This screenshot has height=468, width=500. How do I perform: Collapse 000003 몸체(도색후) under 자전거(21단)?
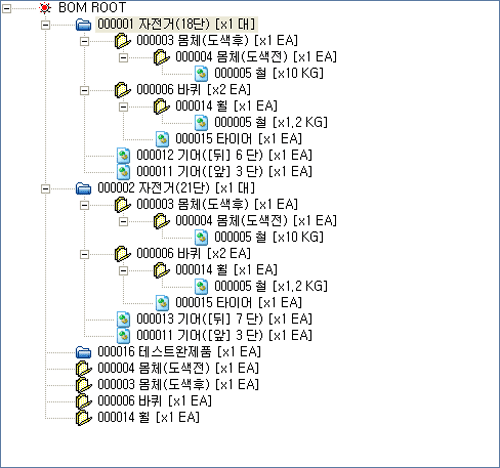pos(85,205)
